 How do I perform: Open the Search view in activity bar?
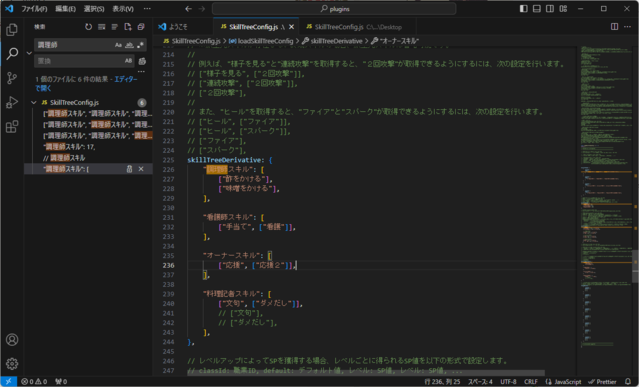12,53
